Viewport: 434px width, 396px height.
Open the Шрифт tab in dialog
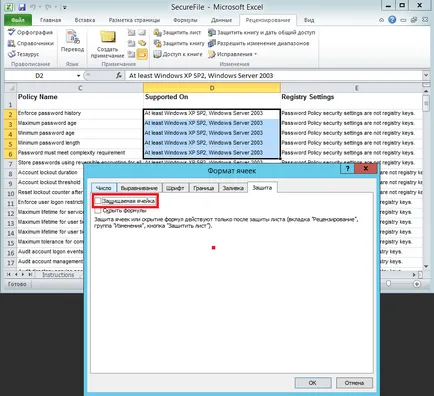pos(175,188)
